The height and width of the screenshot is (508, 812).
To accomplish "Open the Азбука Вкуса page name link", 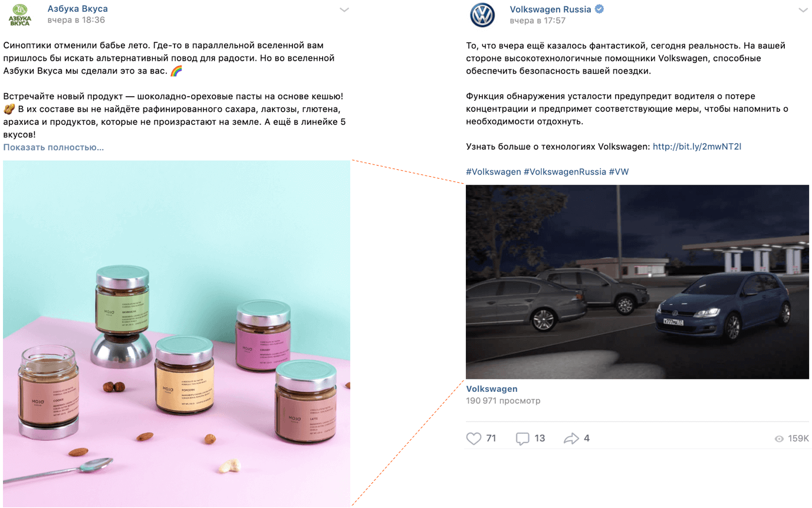I will (x=78, y=9).
